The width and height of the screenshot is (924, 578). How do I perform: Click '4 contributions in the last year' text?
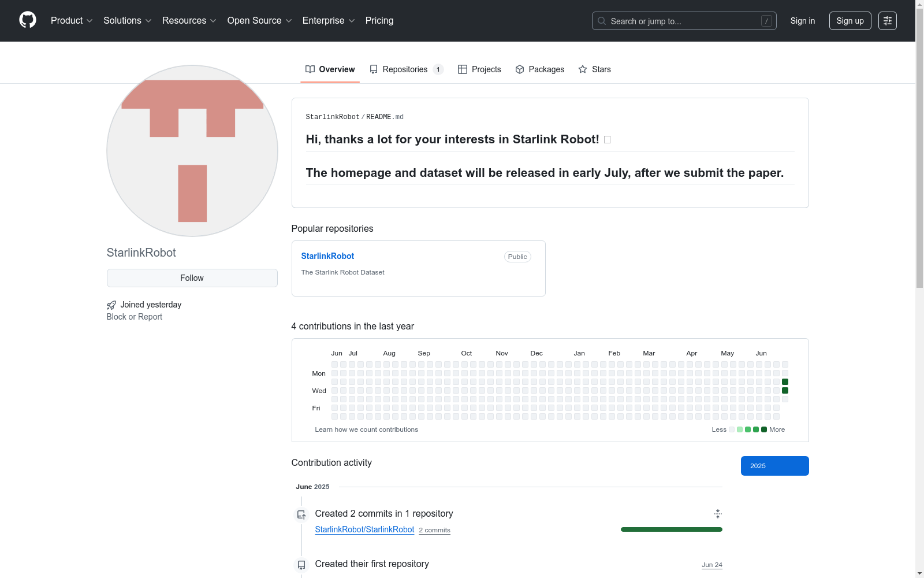point(352,327)
